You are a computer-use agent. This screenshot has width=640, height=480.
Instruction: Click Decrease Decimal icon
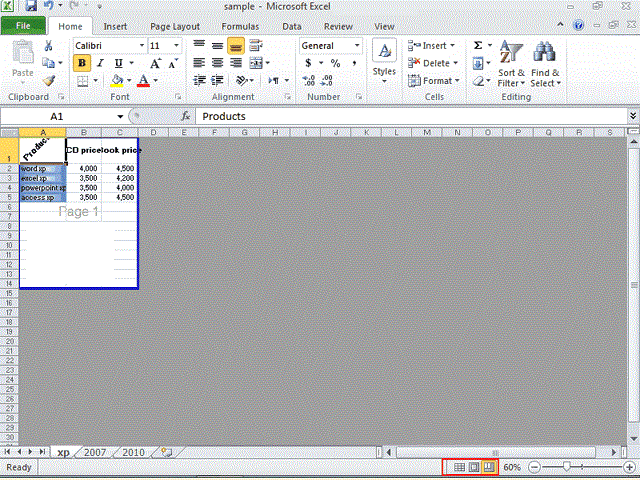(327, 80)
